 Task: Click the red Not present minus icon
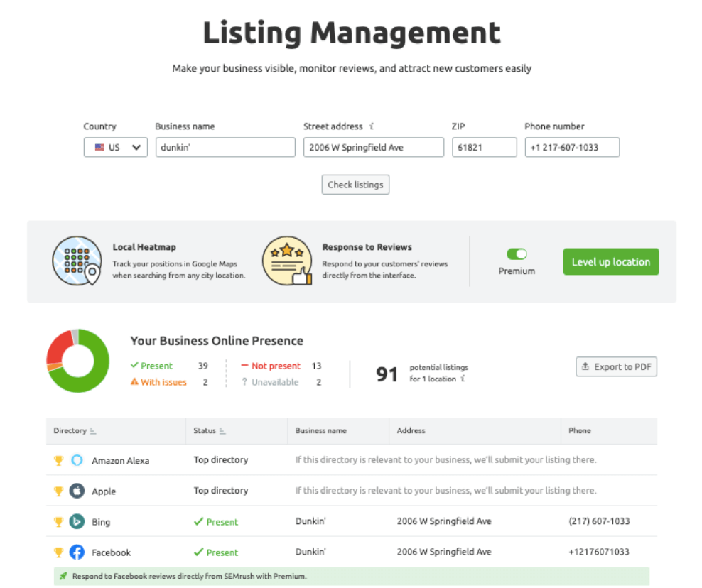click(x=244, y=366)
